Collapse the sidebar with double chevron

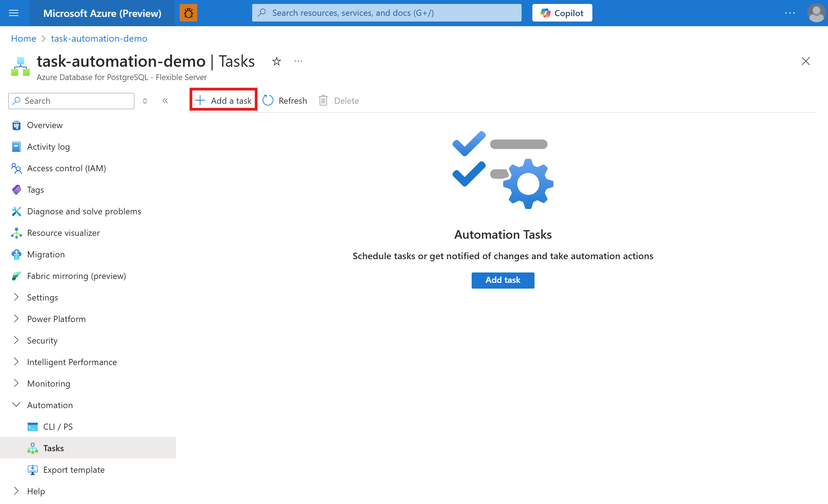tap(165, 101)
